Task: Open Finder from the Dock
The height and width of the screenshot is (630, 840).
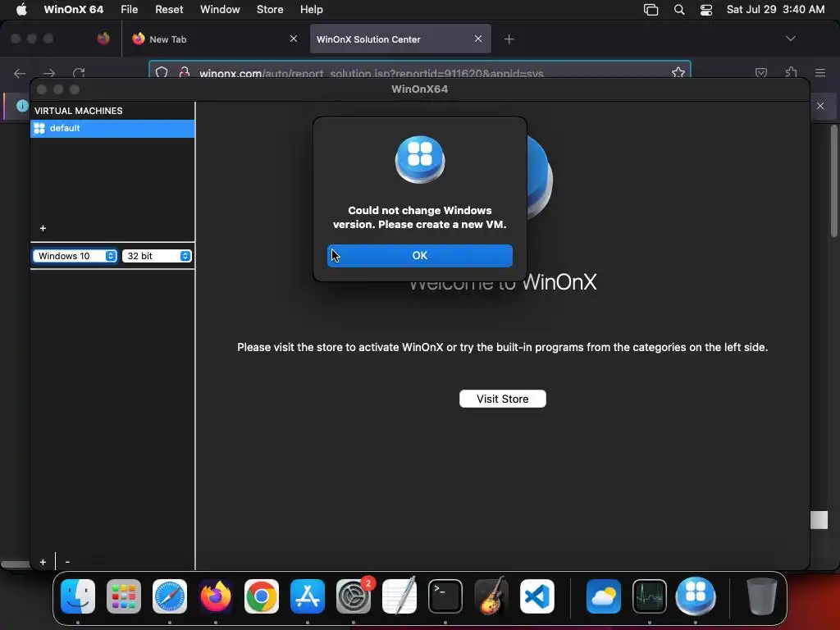Action: [78, 596]
